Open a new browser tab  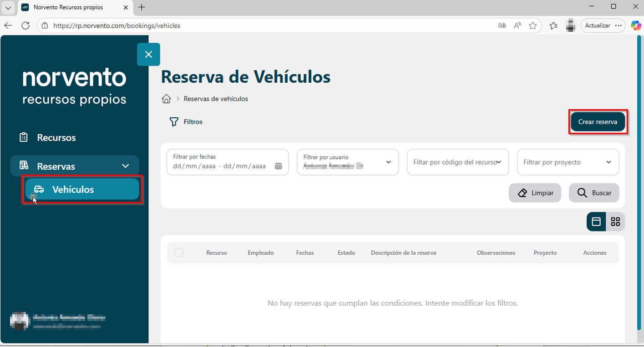(x=142, y=7)
